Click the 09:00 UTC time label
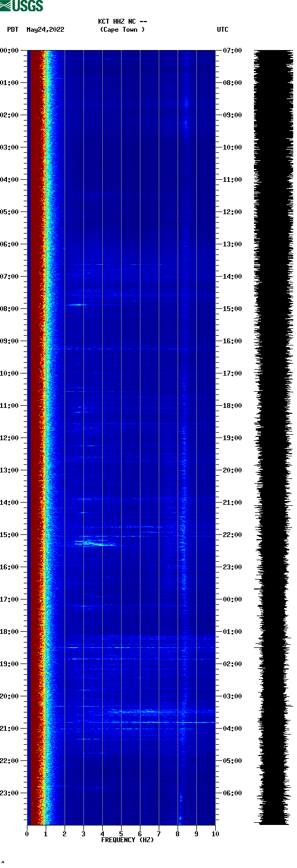 pyautogui.click(x=232, y=115)
